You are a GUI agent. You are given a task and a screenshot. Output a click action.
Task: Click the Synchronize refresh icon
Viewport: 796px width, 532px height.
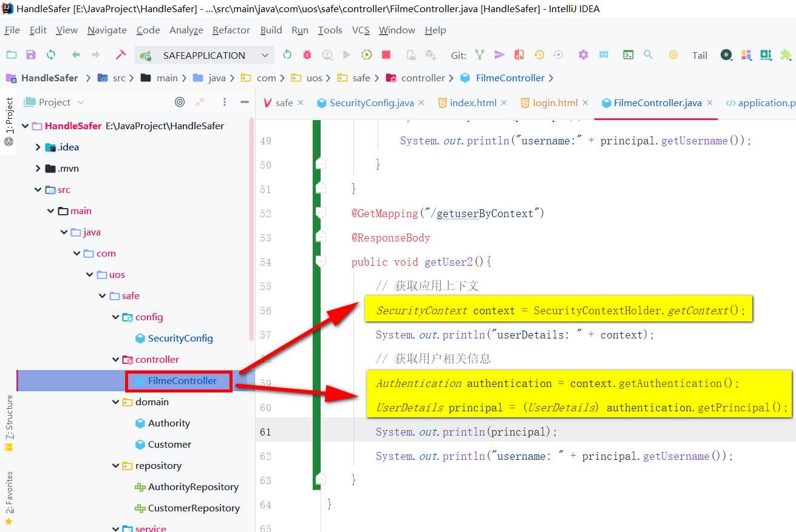click(51, 55)
